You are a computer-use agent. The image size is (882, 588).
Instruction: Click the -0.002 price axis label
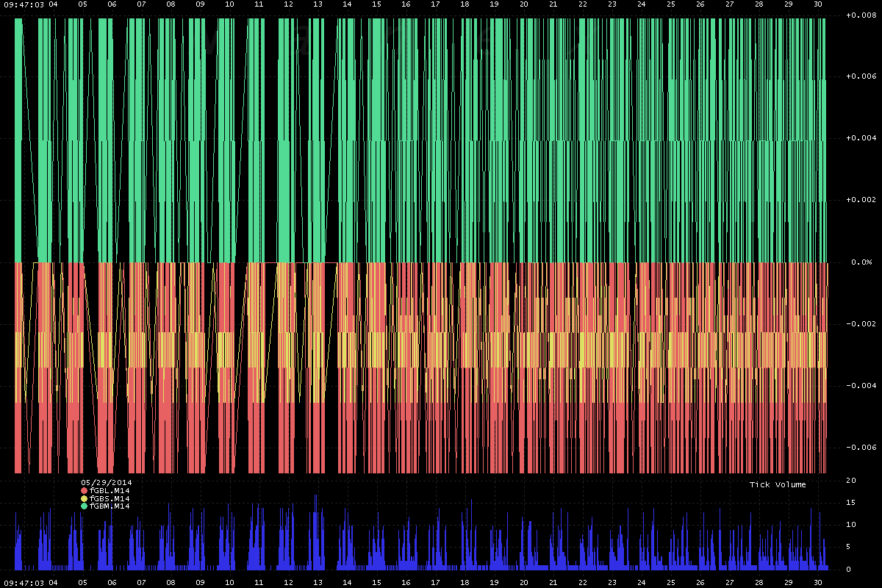coord(861,324)
